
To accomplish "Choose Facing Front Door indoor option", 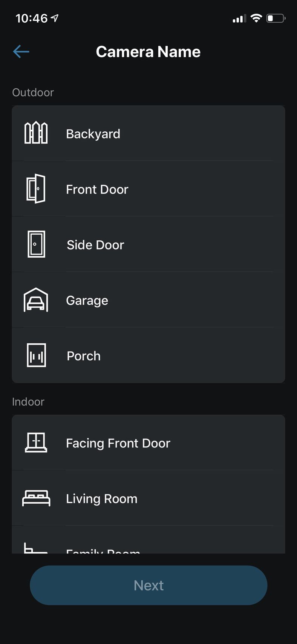I will click(148, 443).
